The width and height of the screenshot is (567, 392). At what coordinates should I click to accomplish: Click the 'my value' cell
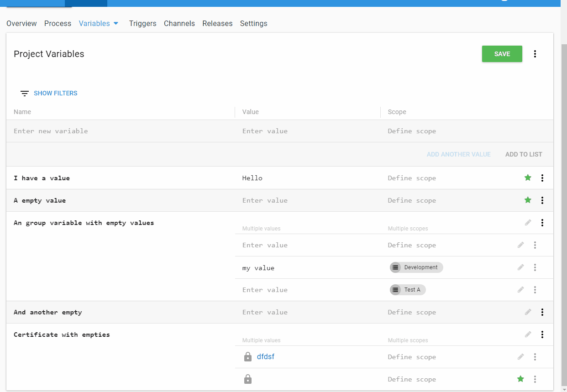258,268
